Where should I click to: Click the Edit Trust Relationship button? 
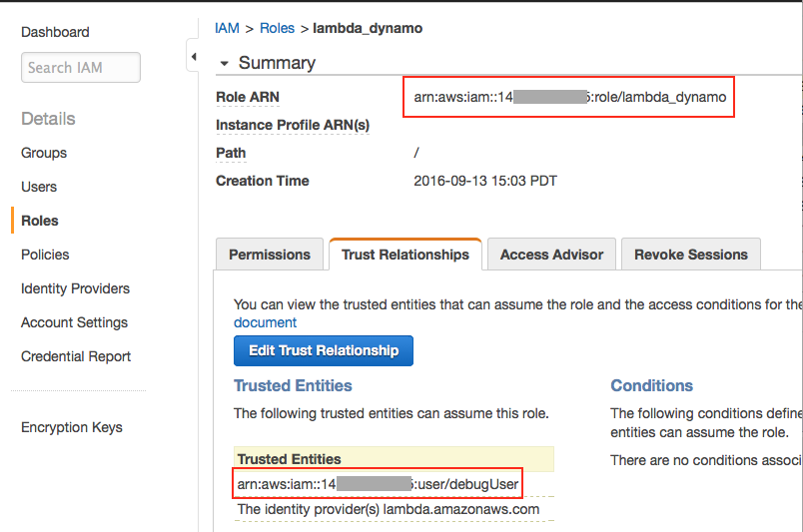pos(323,350)
